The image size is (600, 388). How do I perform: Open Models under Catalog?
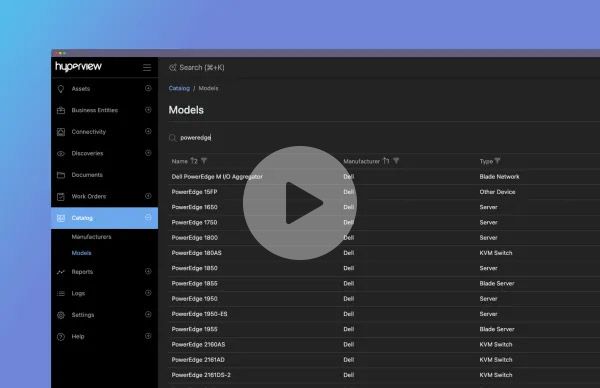tap(82, 253)
